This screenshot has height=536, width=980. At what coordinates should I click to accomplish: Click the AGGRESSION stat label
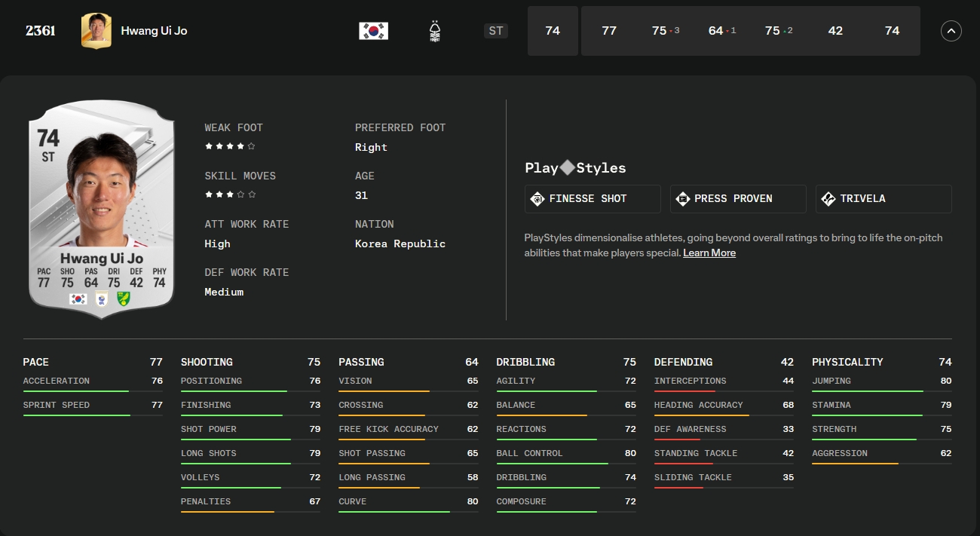tap(840, 453)
